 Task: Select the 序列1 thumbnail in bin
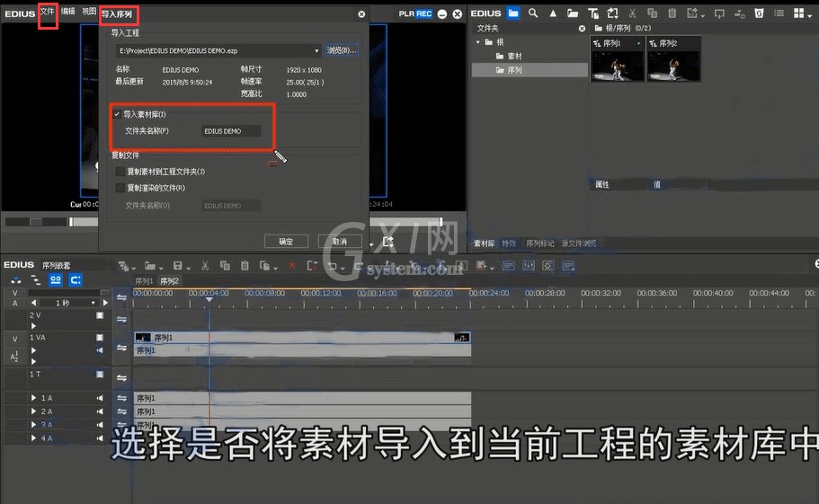point(618,59)
